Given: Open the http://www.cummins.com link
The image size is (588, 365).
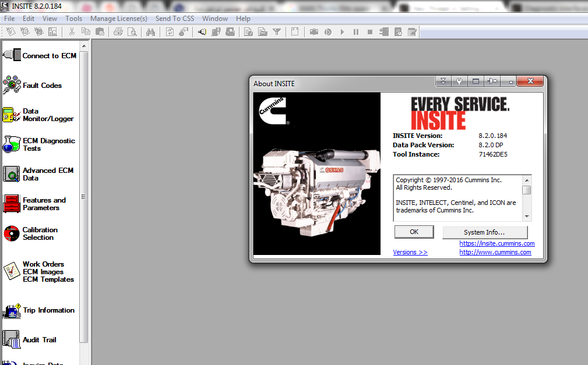Looking at the screenshot, I should click(495, 252).
